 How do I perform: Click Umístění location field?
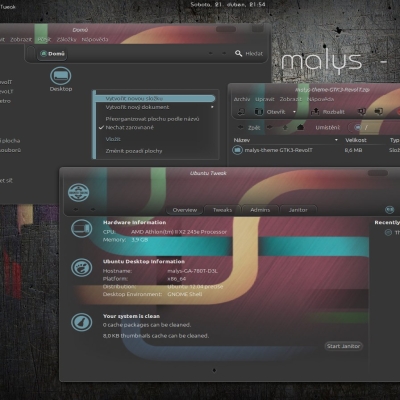(x=375, y=127)
